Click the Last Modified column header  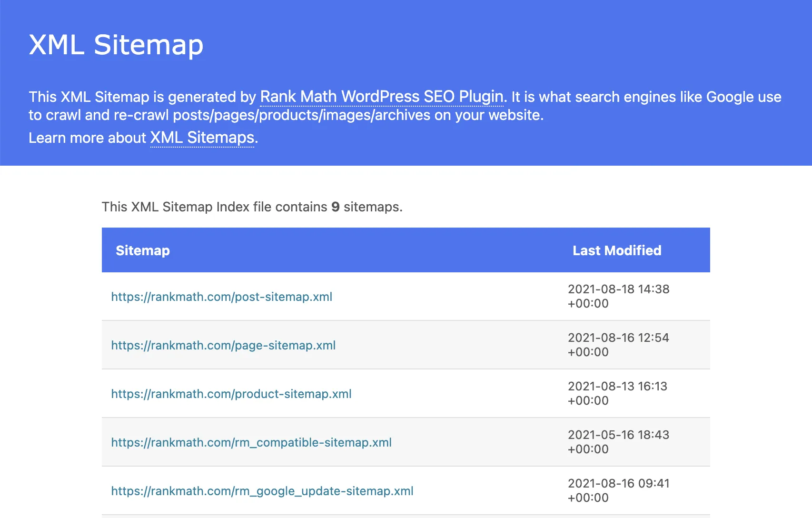[617, 250]
